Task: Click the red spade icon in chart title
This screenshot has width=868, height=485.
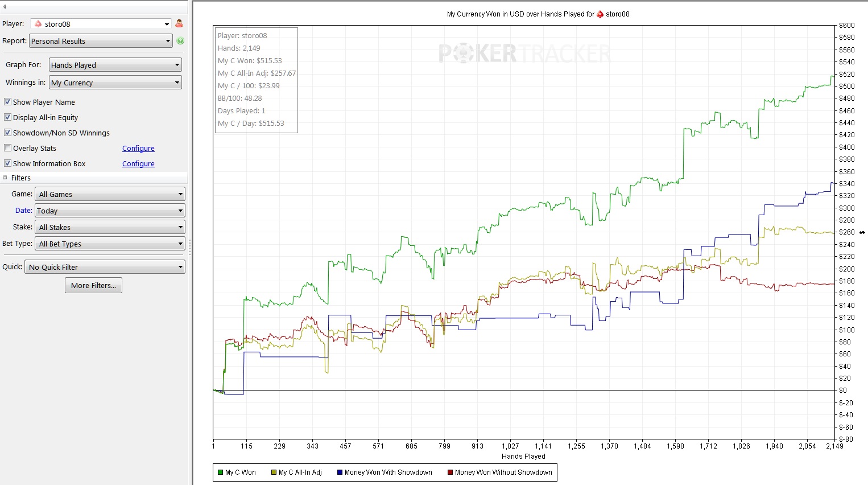Action: coord(600,14)
